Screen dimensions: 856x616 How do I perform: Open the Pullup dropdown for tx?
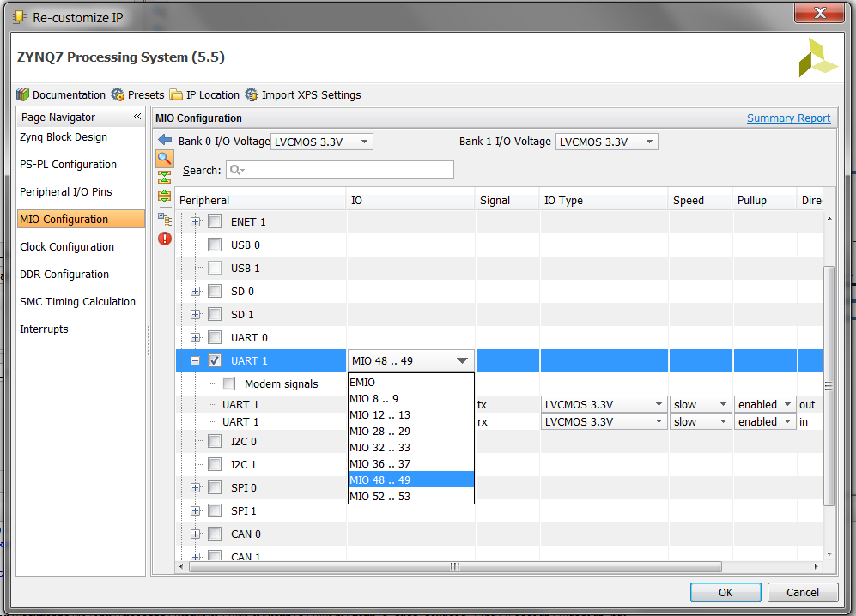(x=764, y=404)
